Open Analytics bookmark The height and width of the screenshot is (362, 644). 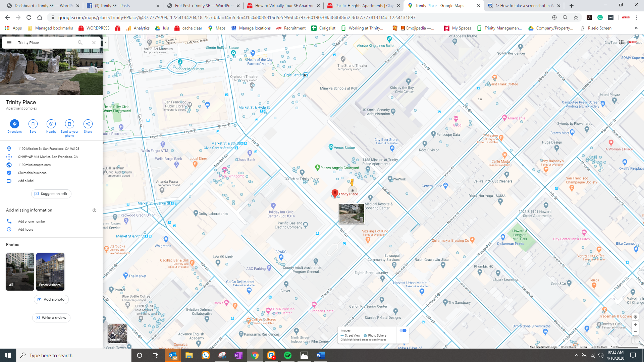pos(138,28)
